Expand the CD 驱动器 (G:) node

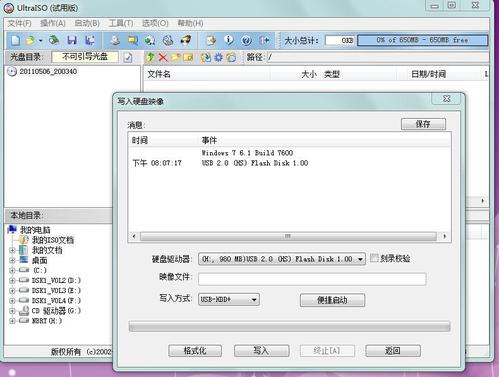click(x=12, y=311)
